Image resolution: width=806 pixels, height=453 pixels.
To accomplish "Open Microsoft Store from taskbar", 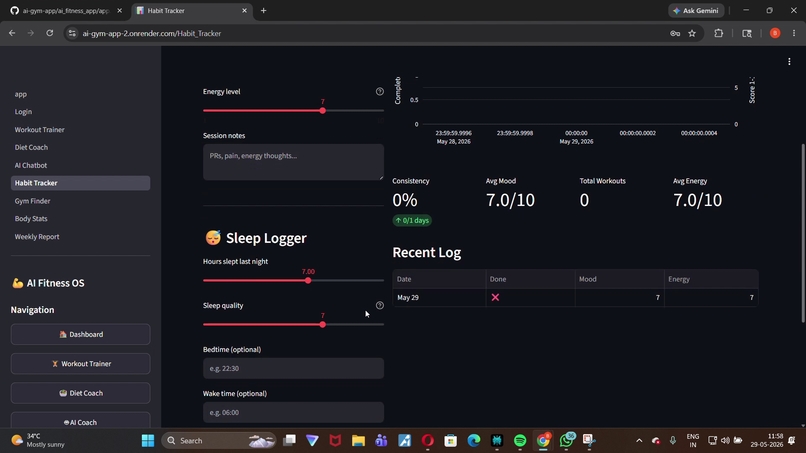I will coord(450,441).
